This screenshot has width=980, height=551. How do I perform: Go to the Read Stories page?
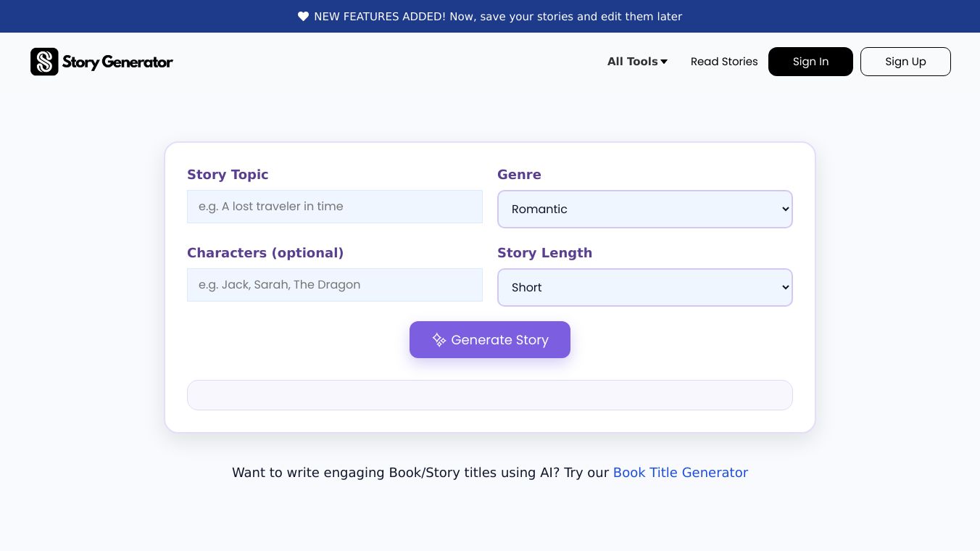(723, 62)
